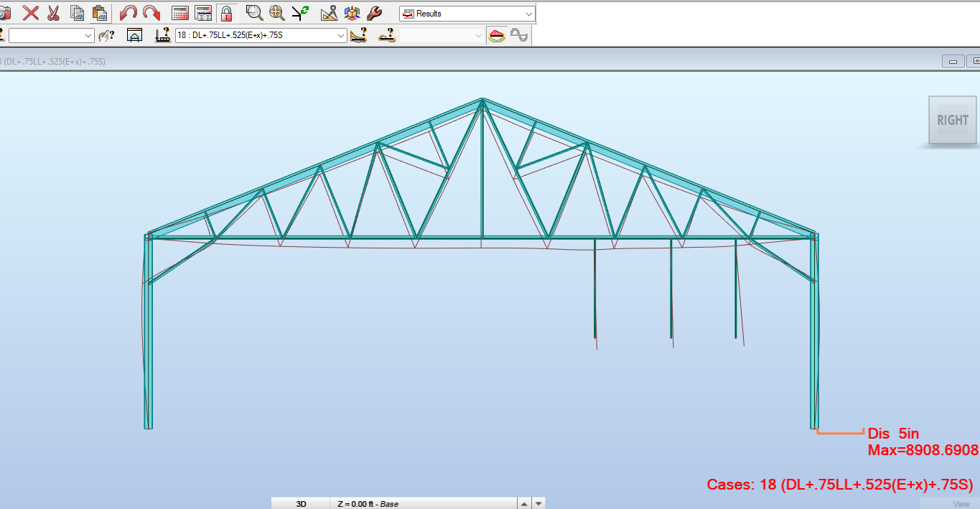Click the Cases: 18 red caption text

[840, 484]
